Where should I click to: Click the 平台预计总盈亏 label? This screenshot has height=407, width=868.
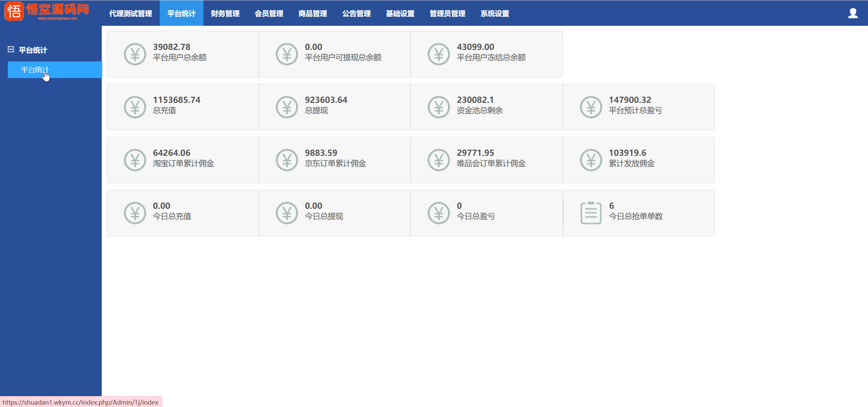coord(635,111)
